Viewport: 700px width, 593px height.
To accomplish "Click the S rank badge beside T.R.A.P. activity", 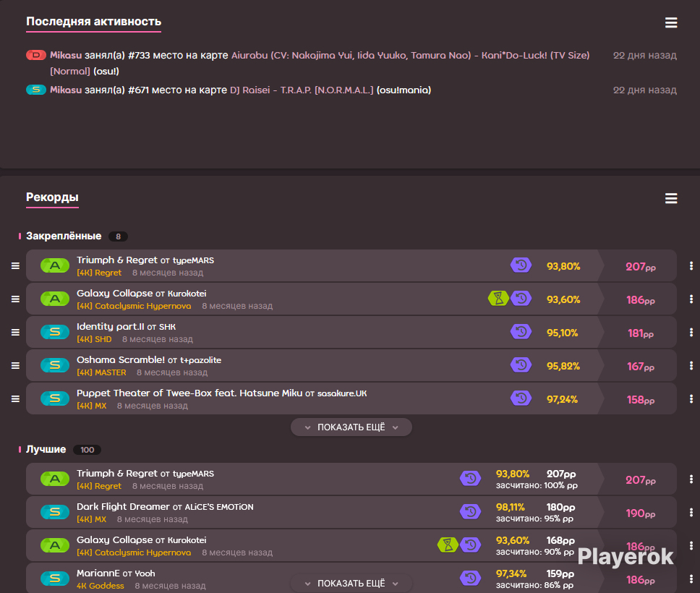I will point(36,90).
